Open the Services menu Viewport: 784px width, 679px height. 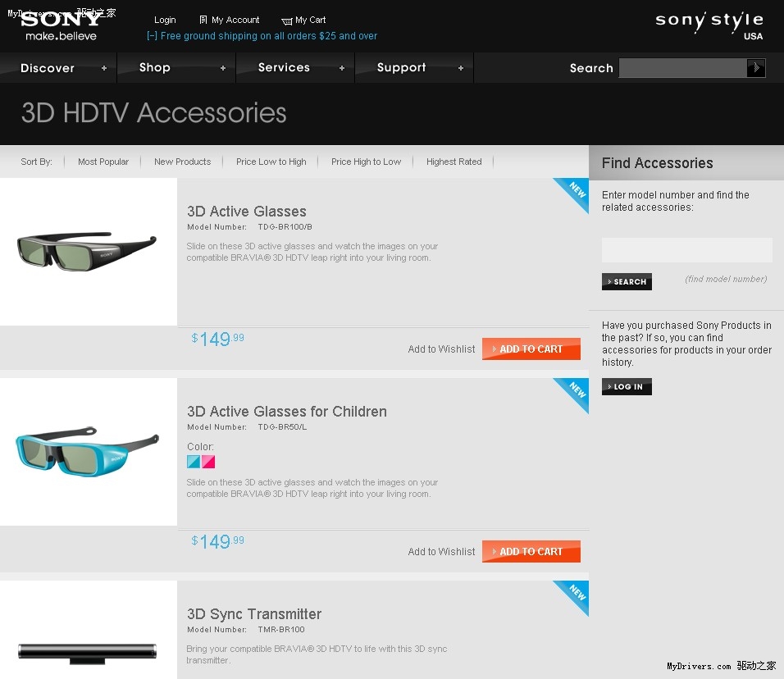[x=284, y=67]
